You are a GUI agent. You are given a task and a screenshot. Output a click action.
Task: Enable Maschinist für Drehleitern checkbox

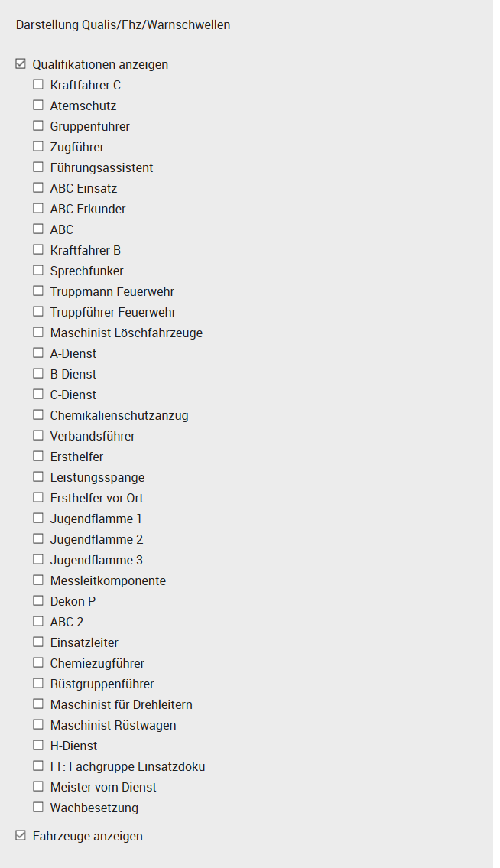pyautogui.click(x=38, y=704)
